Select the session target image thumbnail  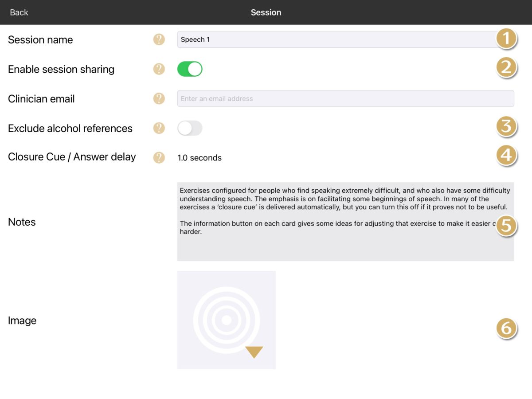pos(226,320)
